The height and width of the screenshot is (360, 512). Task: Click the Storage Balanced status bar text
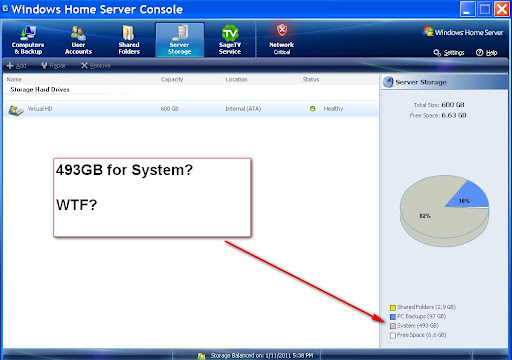click(x=262, y=356)
